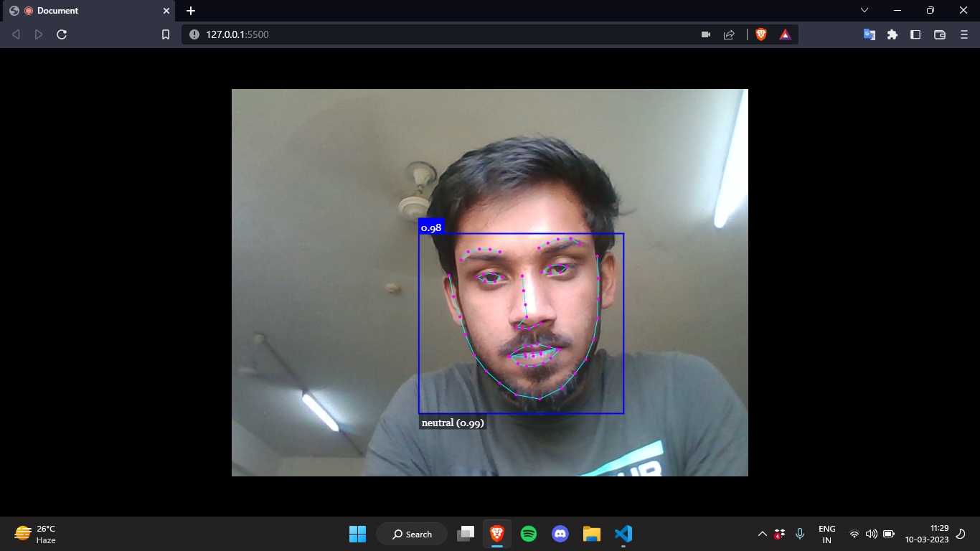The width and height of the screenshot is (980, 551).
Task: Toggle the browser sidebar panel icon
Action: click(915, 34)
